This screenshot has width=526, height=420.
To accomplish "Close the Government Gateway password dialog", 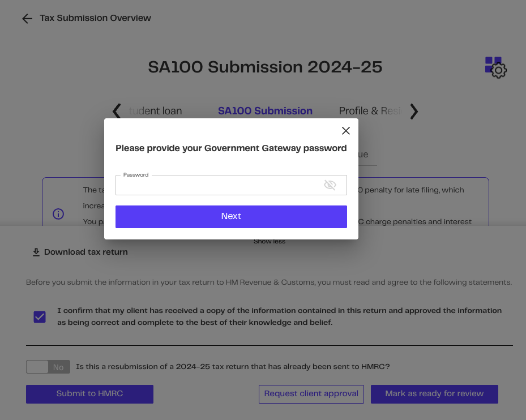I will [346, 131].
